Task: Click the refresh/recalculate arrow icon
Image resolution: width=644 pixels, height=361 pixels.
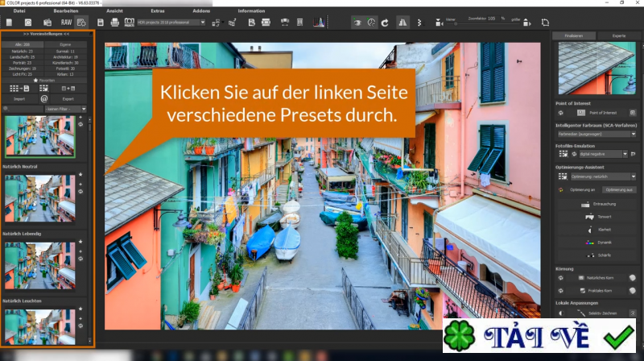Action: [385, 22]
